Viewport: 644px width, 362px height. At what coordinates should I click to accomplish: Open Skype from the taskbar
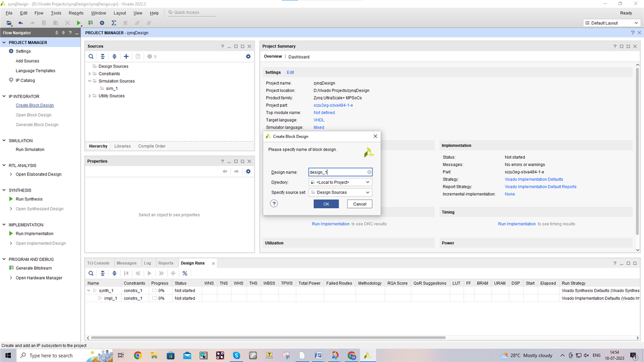pos(236,355)
